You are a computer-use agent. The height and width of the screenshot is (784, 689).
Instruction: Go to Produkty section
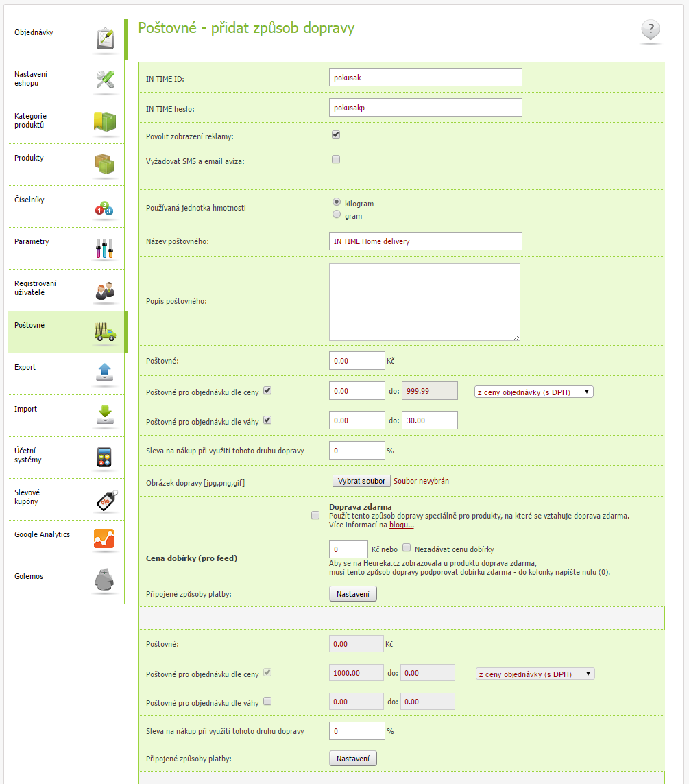click(29, 158)
